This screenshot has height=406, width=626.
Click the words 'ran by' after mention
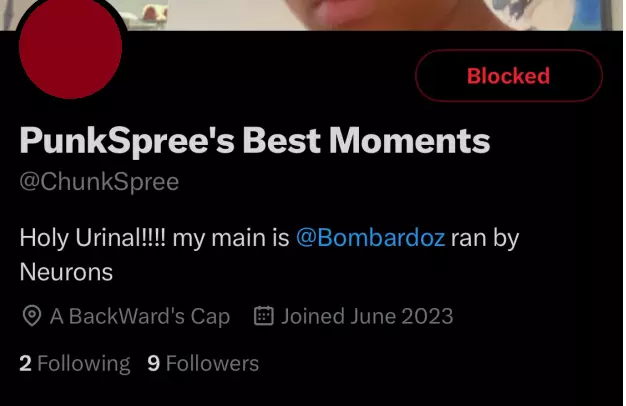(485, 238)
